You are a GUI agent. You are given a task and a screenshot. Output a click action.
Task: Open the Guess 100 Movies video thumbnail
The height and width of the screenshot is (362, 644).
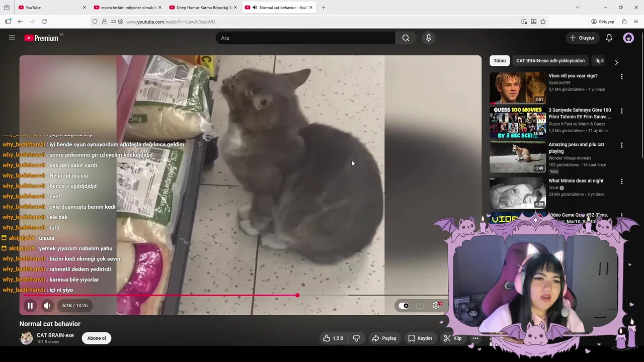point(518,122)
